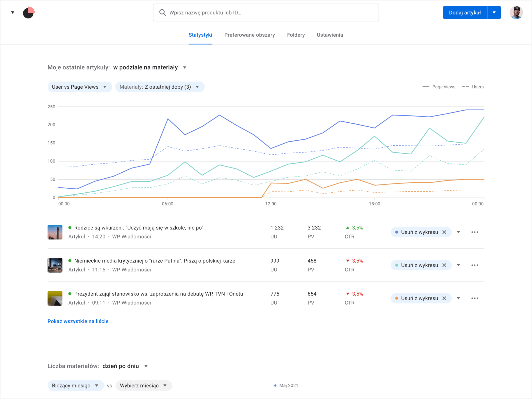532x399 pixels.
Task: Expand Niemieckie media article row arrow
Action: click(x=458, y=265)
